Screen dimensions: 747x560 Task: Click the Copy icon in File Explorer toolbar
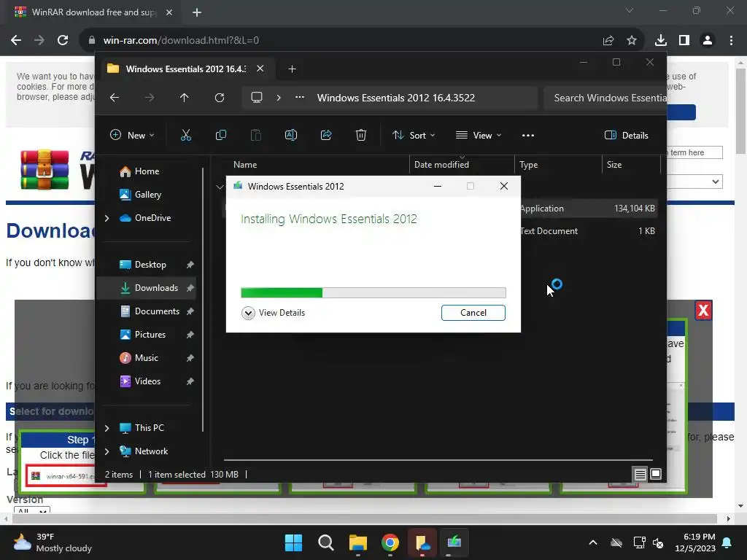point(220,135)
